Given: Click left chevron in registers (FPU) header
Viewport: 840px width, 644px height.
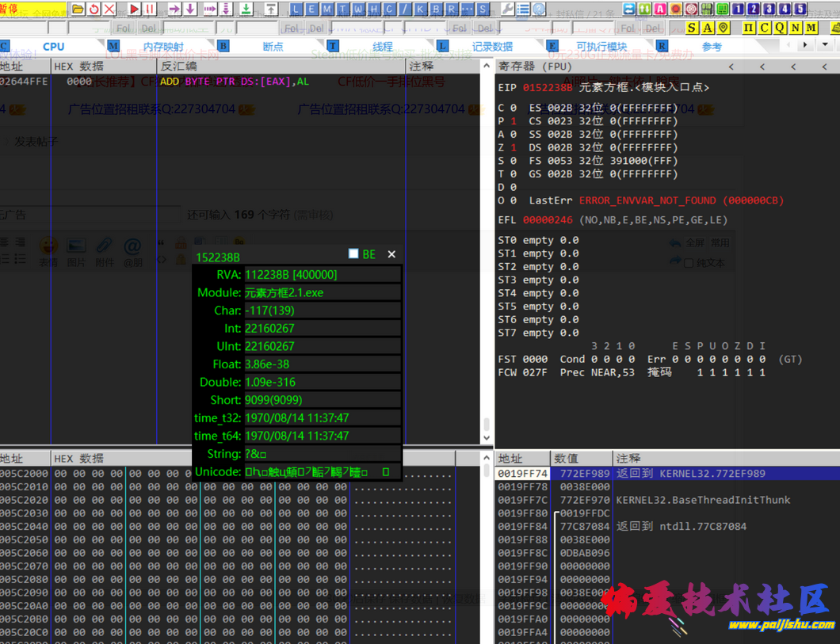Looking at the screenshot, I should (731, 67).
